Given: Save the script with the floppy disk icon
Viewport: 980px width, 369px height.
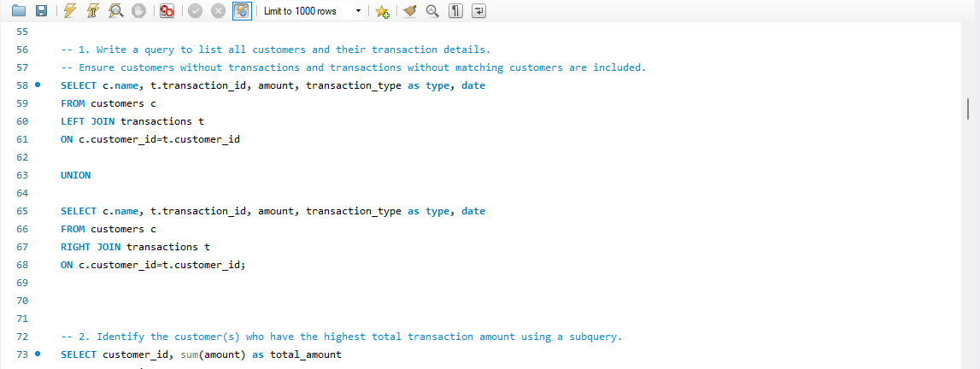Looking at the screenshot, I should [41, 10].
